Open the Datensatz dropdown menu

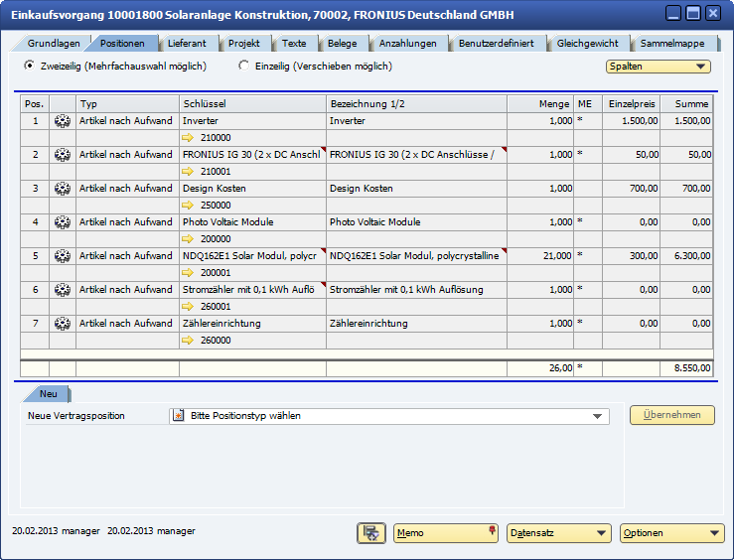coord(558,533)
